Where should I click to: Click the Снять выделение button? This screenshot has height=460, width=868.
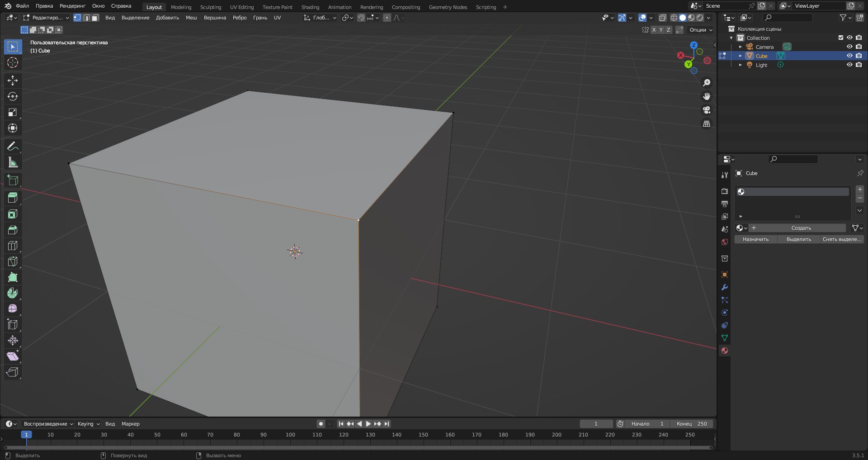tap(842, 239)
